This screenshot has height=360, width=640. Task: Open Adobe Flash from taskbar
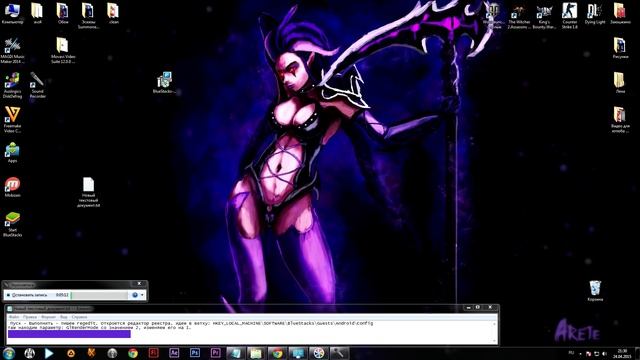tap(153, 353)
